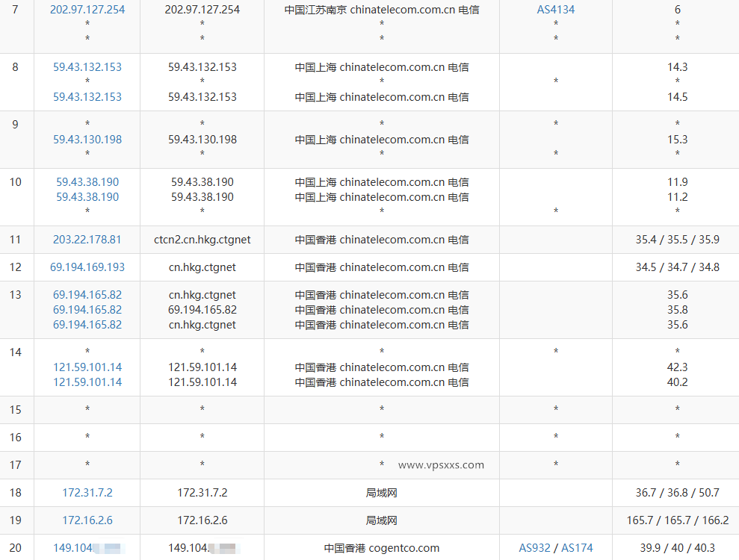Viewport: 739px width, 560px height.
Task: Click the 121.59.101.14 link on the 40.2 latency line
Action: 87,382
